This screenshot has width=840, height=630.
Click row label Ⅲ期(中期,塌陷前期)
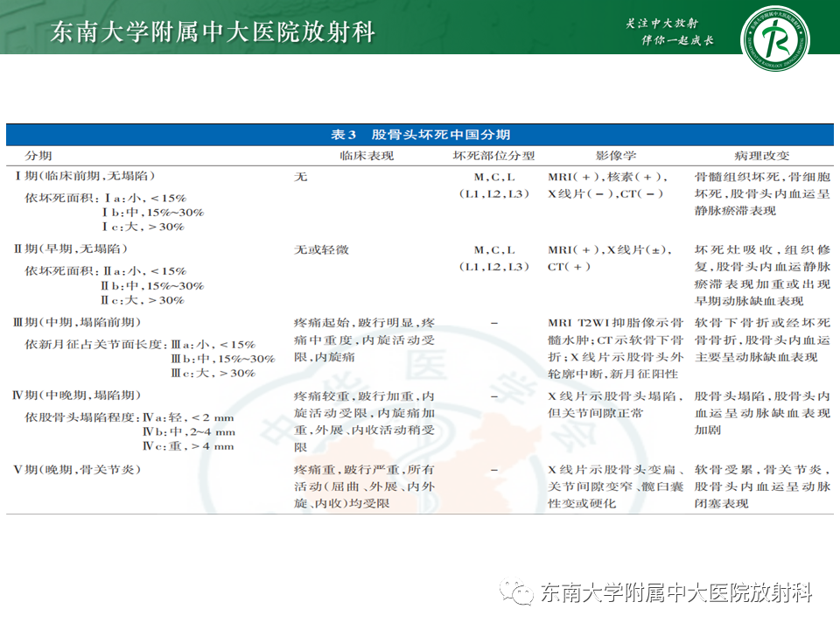(78, 322)
